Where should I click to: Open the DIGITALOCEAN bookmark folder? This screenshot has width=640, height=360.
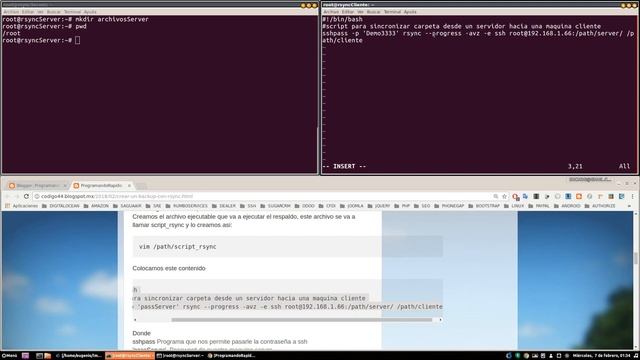tap(61, 206)
